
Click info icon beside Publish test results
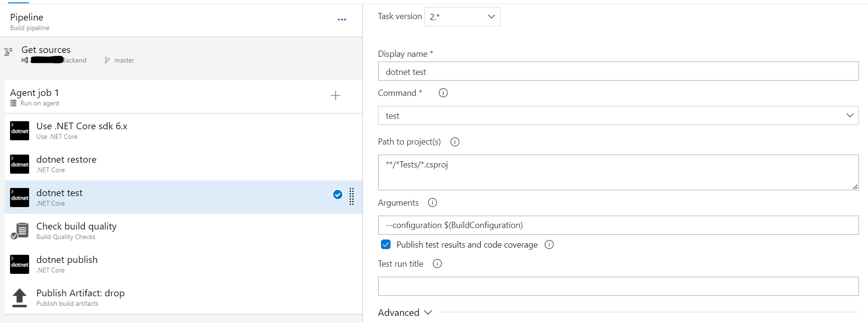click(550, 245)
